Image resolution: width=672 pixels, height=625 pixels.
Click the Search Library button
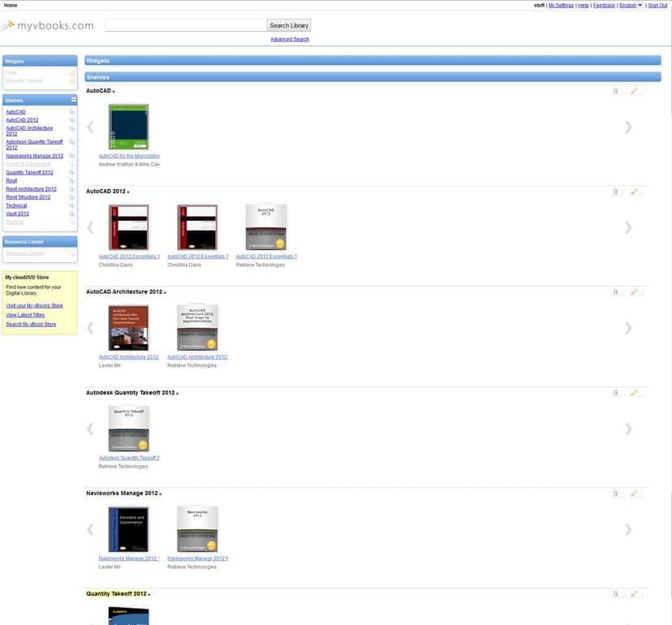click(x=289, y=25)
